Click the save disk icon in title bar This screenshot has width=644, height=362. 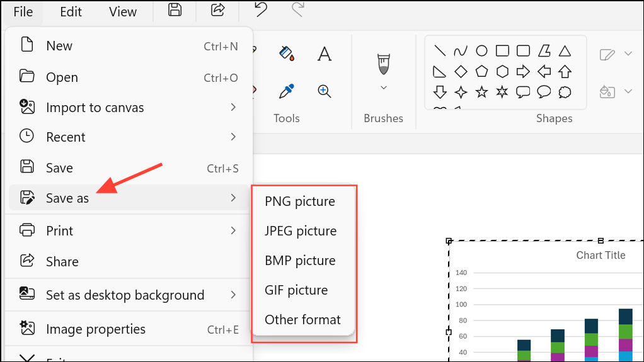175,9
